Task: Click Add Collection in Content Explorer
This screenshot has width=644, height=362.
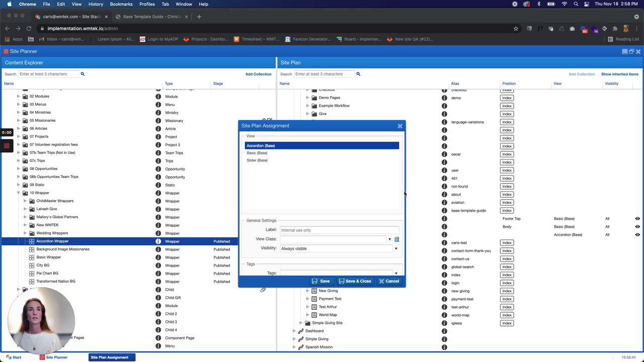Action: 258,74
